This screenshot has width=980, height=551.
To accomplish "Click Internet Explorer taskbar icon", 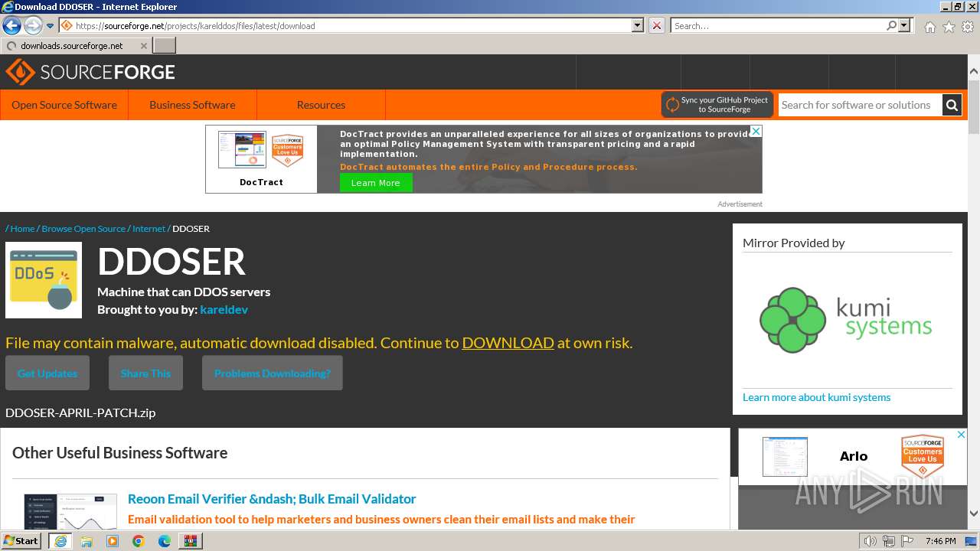I will click(x=60, y=541).
